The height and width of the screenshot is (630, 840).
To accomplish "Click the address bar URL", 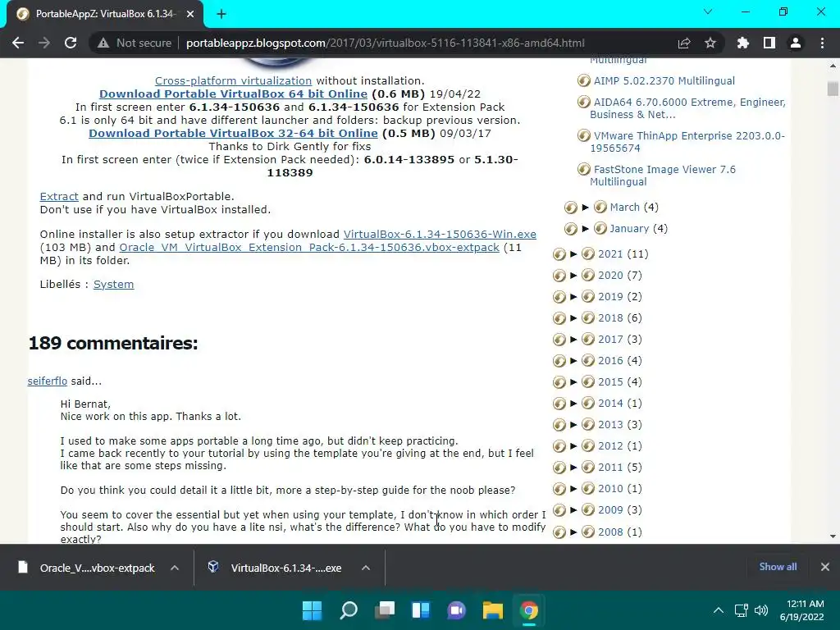I will (386, 43).
